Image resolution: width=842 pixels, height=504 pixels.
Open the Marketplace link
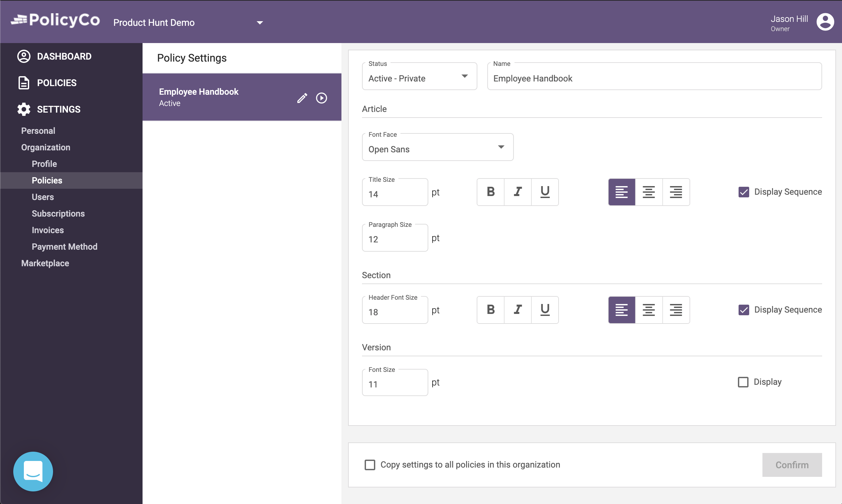(45, 263)
